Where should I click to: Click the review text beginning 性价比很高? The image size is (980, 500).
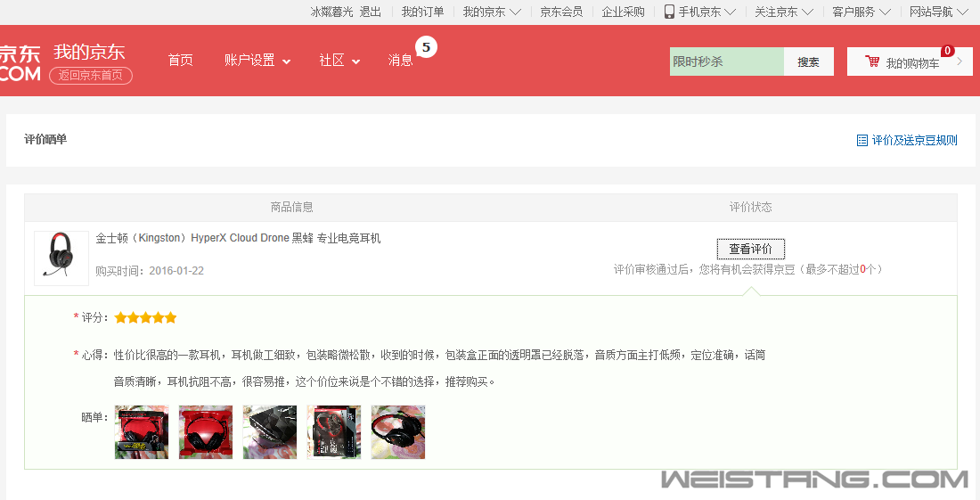[439, 355]
